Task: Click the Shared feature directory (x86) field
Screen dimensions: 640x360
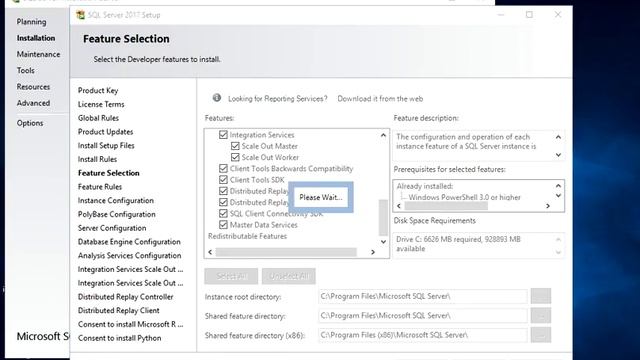Action: coord(423,335)
